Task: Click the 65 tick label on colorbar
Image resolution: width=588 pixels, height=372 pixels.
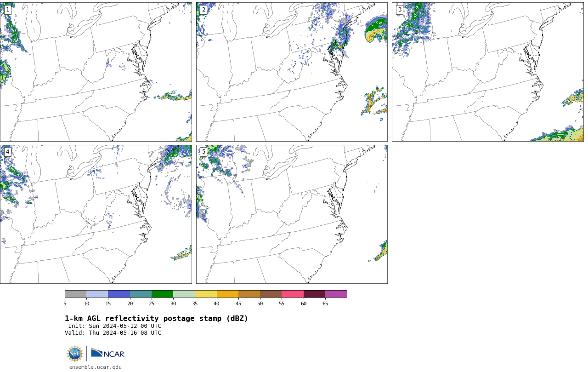Action: [325, 303]
